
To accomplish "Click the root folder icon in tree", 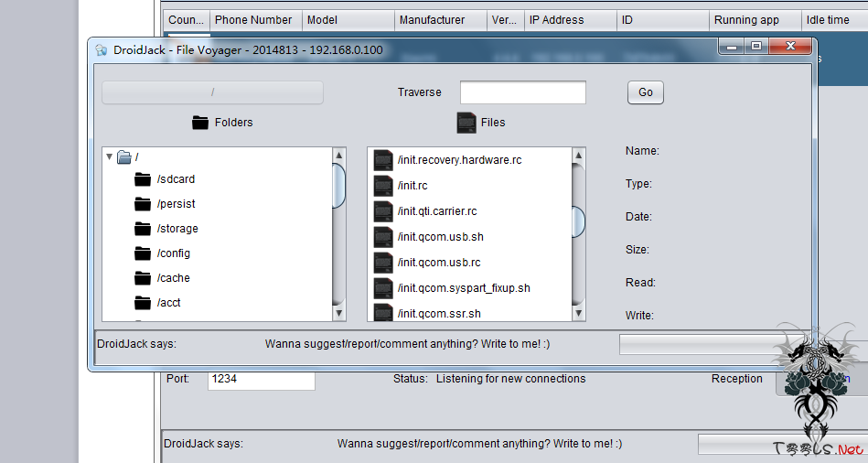I will tap(124, 157).
